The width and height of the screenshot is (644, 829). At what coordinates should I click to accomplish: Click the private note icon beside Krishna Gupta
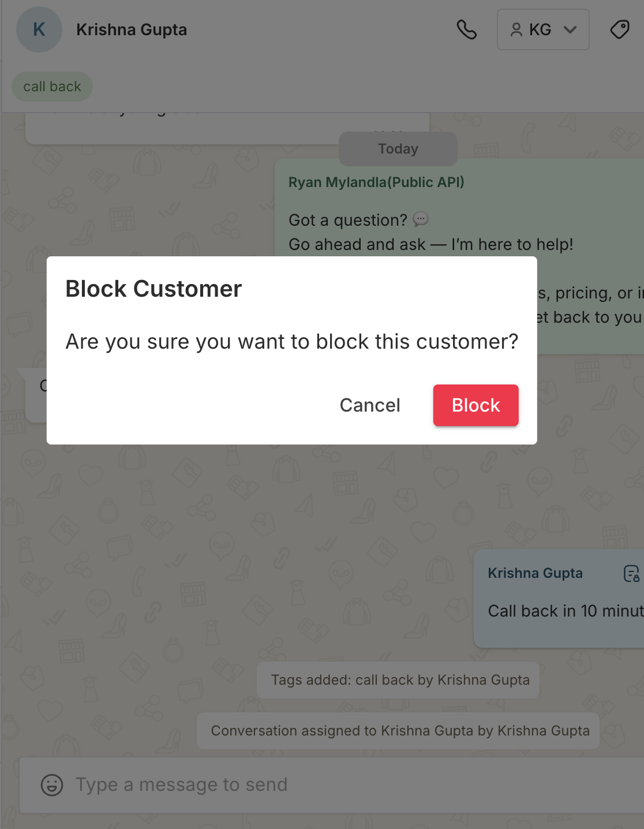pyautogui.click(x=631, y=573)
